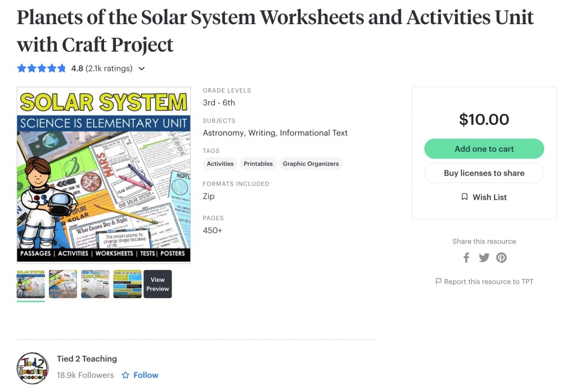Select the Graphic Organizers tag
Screen dimensions: 576x392
pos(310,164)
